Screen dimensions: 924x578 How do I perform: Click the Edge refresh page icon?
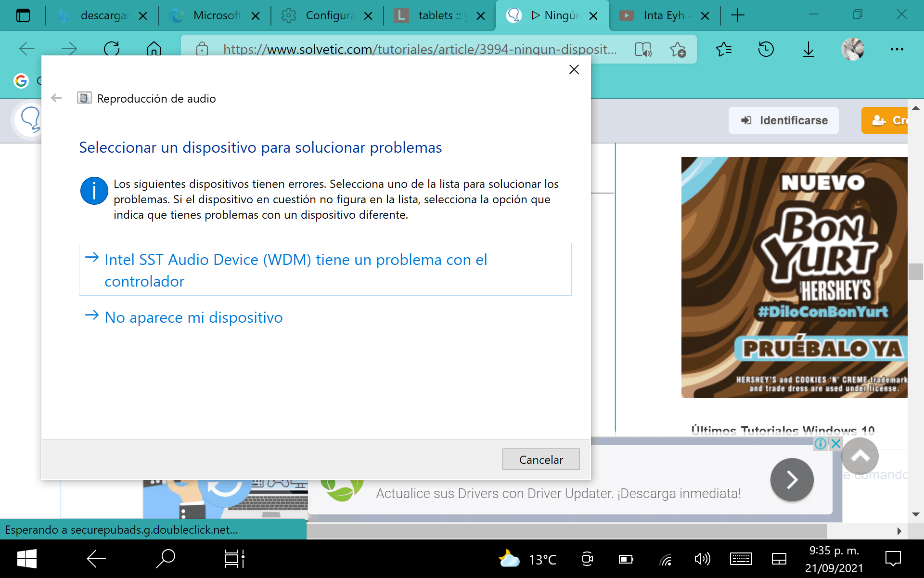point(112,49)
